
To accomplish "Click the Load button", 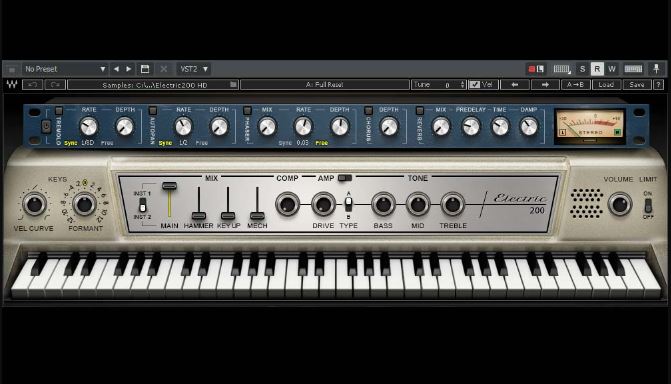I will 606,85.
